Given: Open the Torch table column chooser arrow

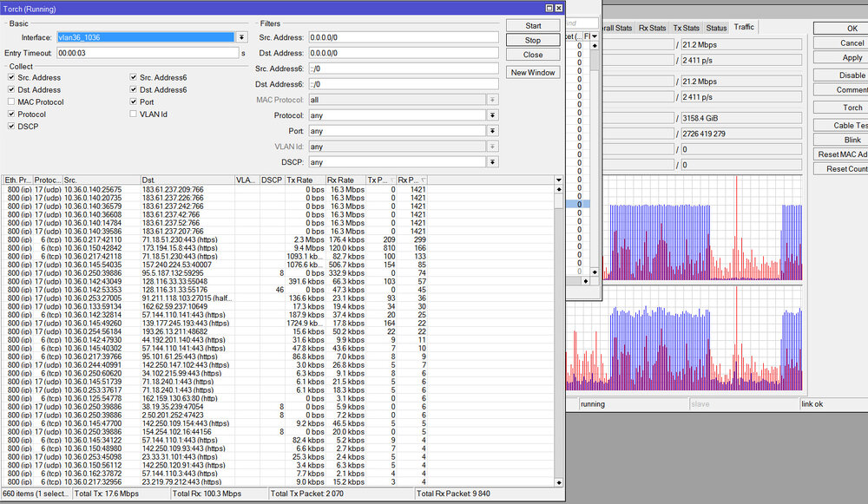Looking at the screenshot, I should [x=559, y=180].
